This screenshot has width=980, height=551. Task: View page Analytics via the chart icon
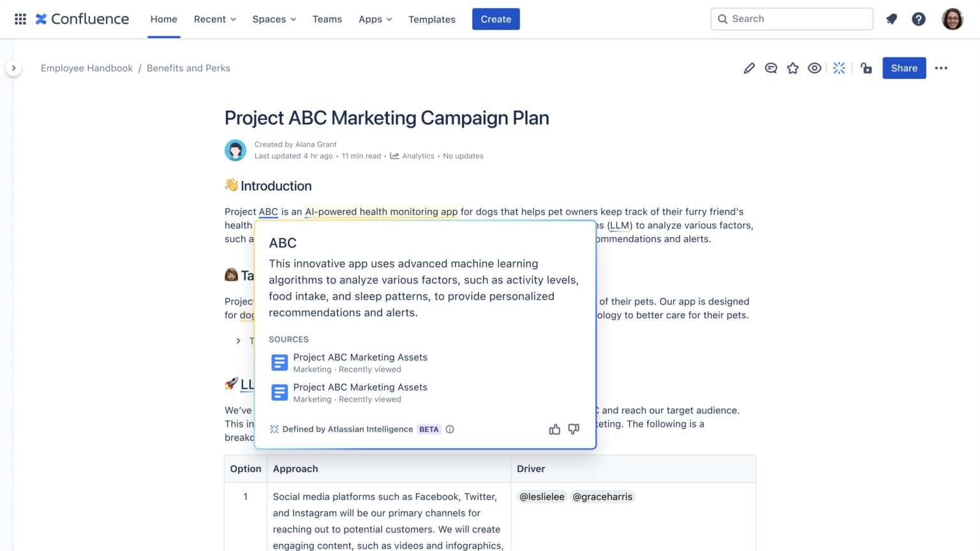(412, 156)
